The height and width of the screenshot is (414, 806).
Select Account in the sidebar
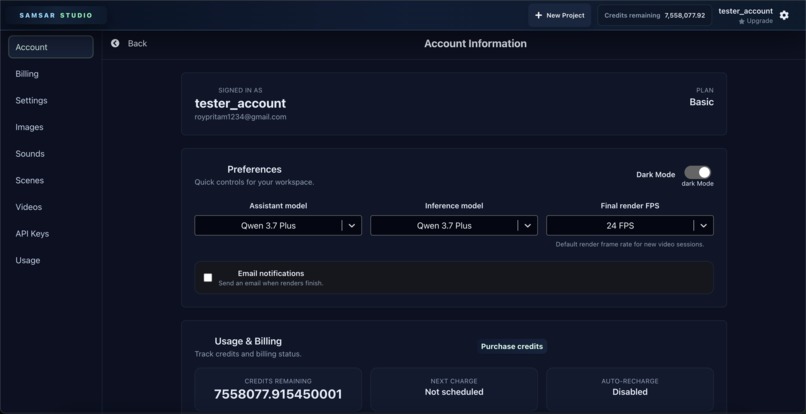pos(51,47)
